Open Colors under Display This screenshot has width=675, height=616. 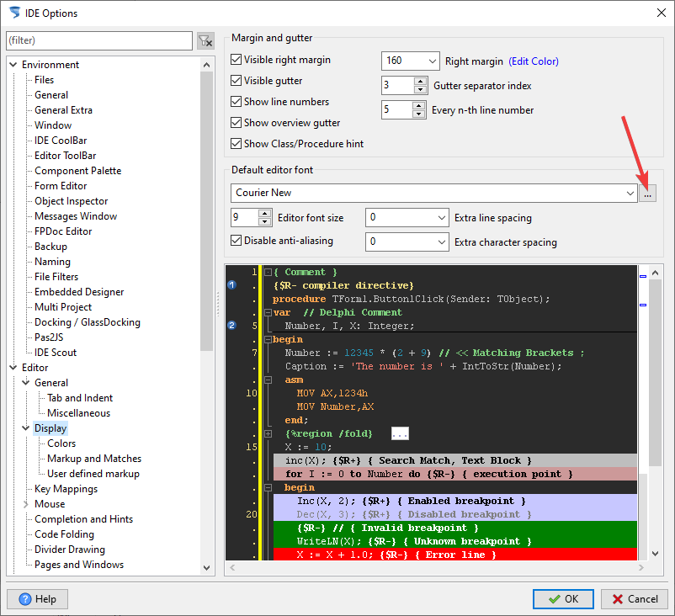coord(61,443)
